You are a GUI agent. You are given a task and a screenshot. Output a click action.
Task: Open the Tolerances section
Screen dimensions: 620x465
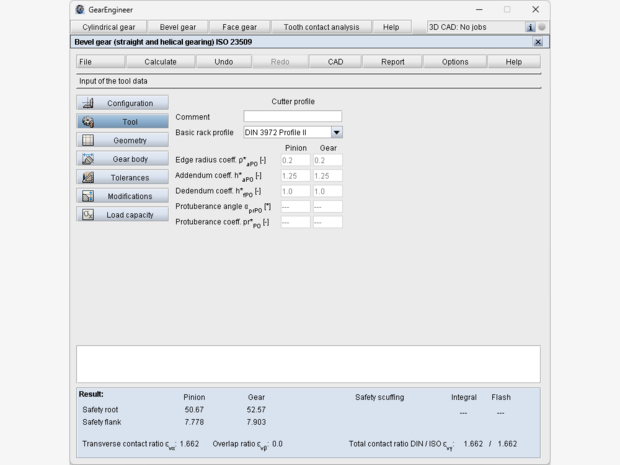coord(121,178)
